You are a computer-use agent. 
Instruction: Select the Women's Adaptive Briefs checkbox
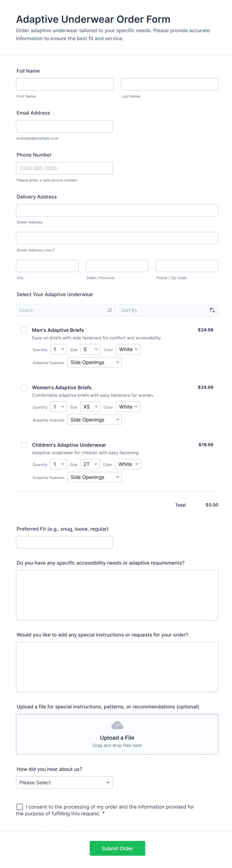click(24, 388)
